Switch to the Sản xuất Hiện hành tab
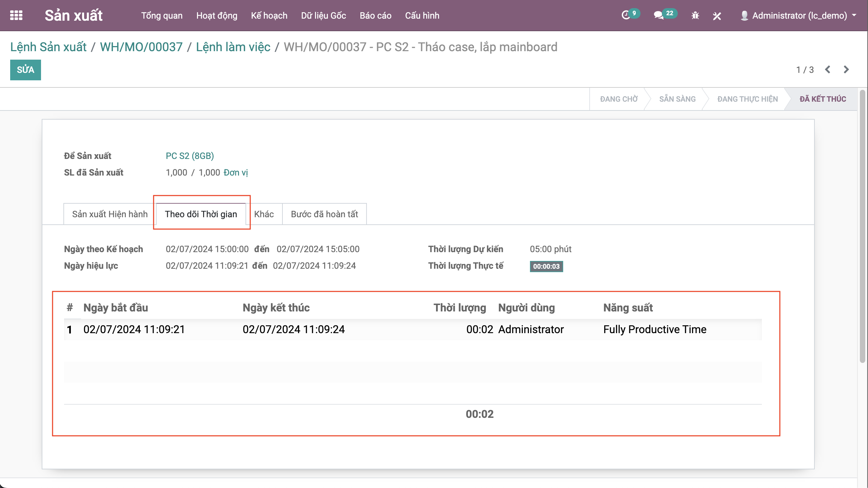The height and width of the screenshot is (488, 868). point(110,214)
